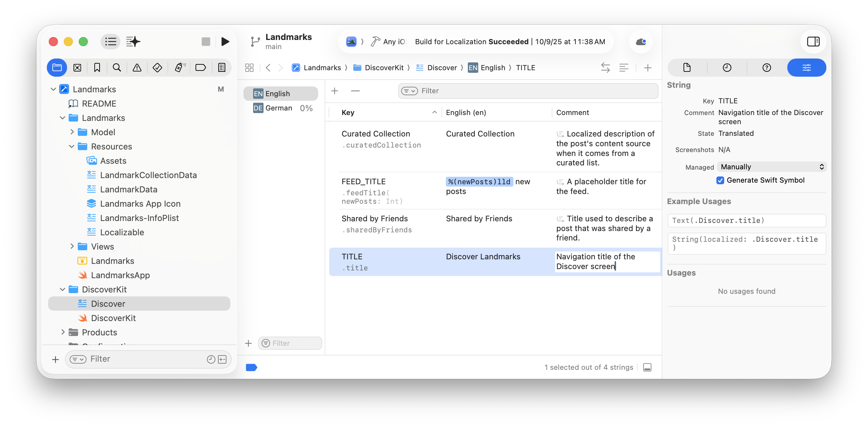The width and height of the screenshot is (868, 427).
Task: Toggle the bottom debug area panel
Action: click(647, 367)
